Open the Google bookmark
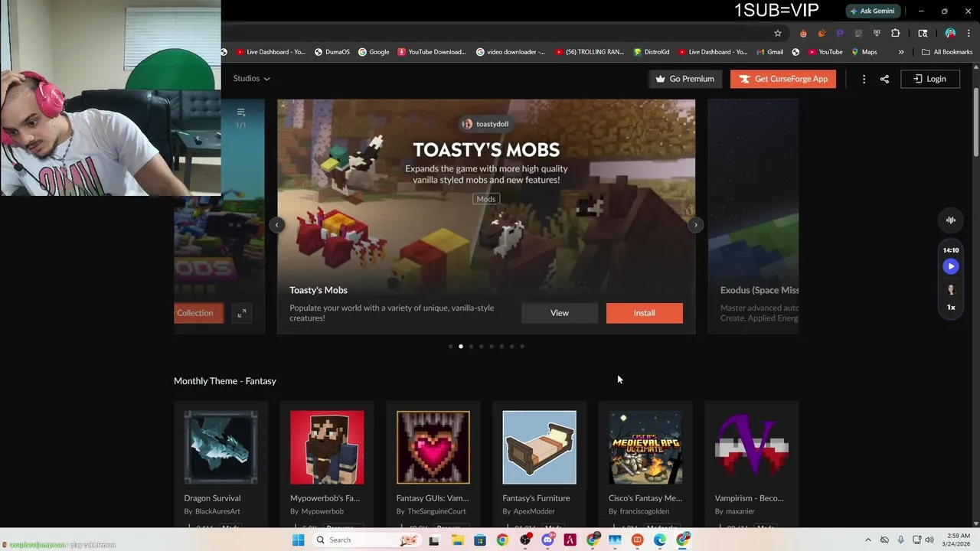This screenshot has height=551, width=980. 374,52
